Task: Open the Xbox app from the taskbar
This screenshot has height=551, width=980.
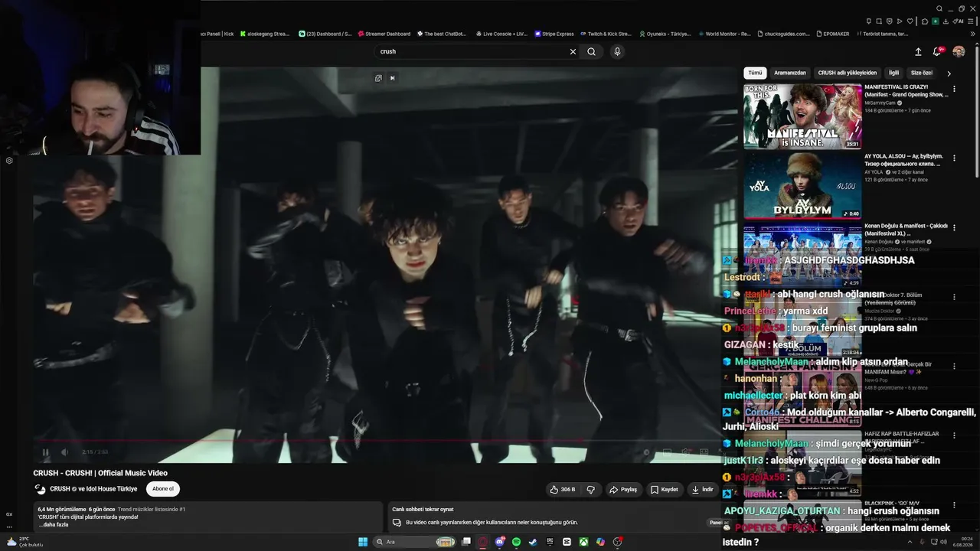Action: coord(584,542)
